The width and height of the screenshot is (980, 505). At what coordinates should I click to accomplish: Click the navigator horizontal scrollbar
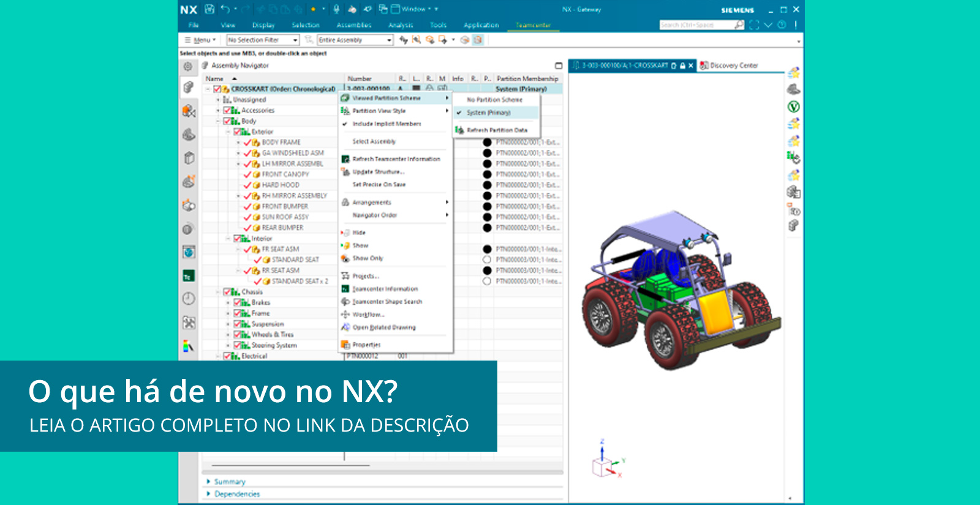382,473
